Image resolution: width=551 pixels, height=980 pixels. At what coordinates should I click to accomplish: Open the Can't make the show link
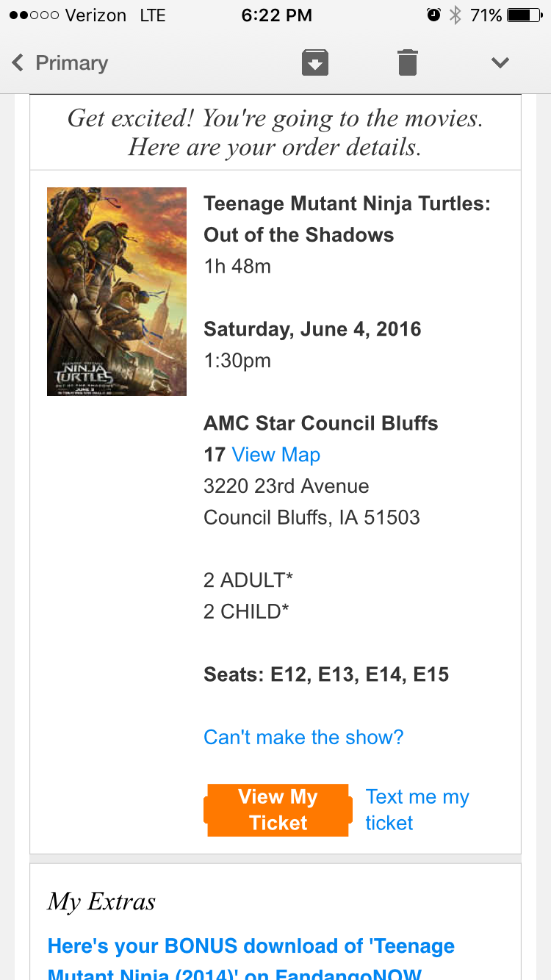click(303, 737)
